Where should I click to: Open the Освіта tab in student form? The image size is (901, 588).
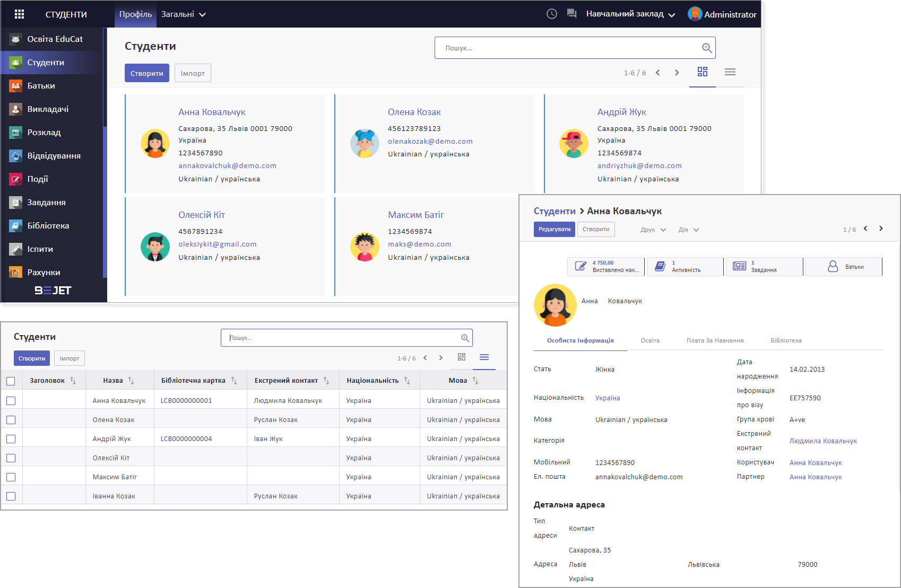pyautogui.click(x=650, y=340)
